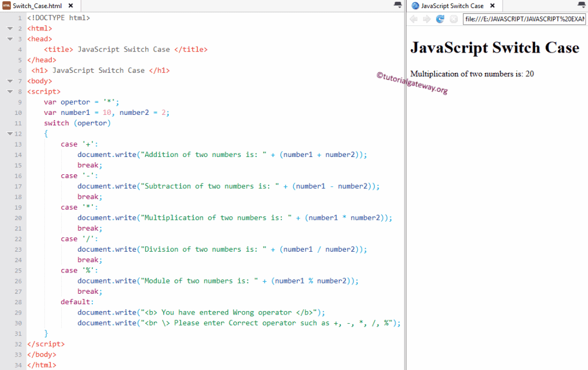Close the JavaScript Switch Case tab
Screen dimensions: 588x370
click(492, 5)
